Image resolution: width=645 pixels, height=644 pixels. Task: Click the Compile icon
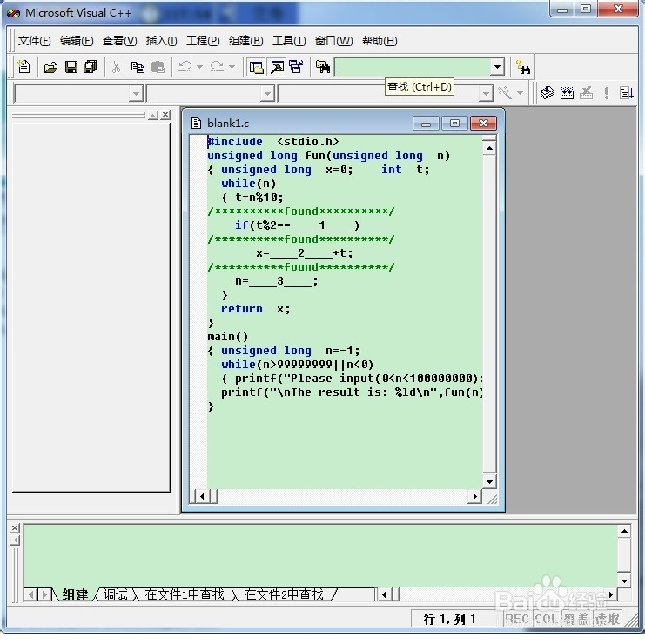pos(547,93)
